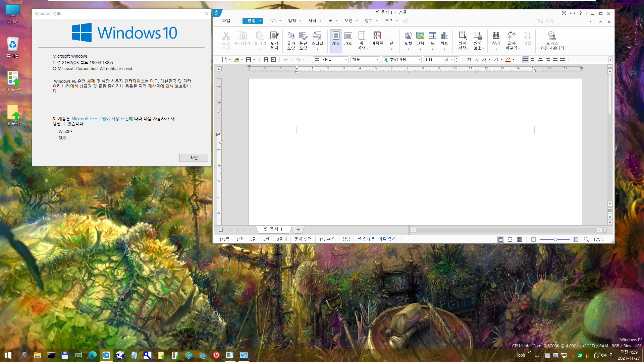Open 쪽 여백 page margin icon
The image size is (644, 362).
click(x=362, y=41)
